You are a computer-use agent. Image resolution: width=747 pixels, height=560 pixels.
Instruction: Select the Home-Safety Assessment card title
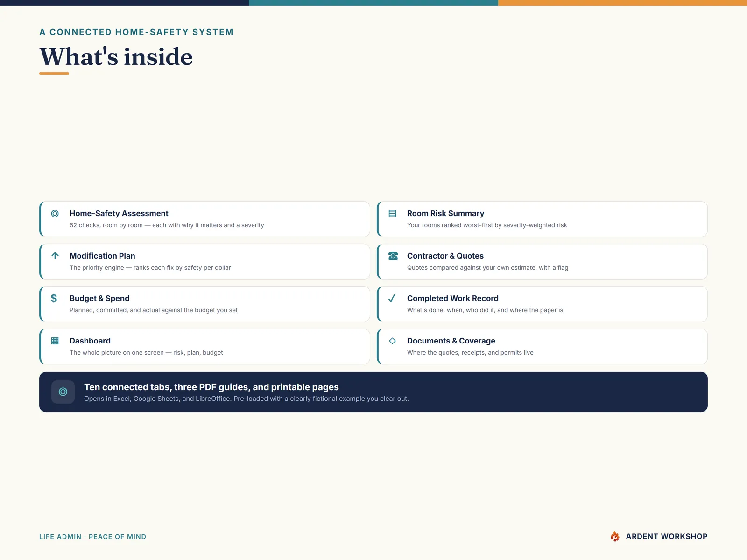pos(119,213)
